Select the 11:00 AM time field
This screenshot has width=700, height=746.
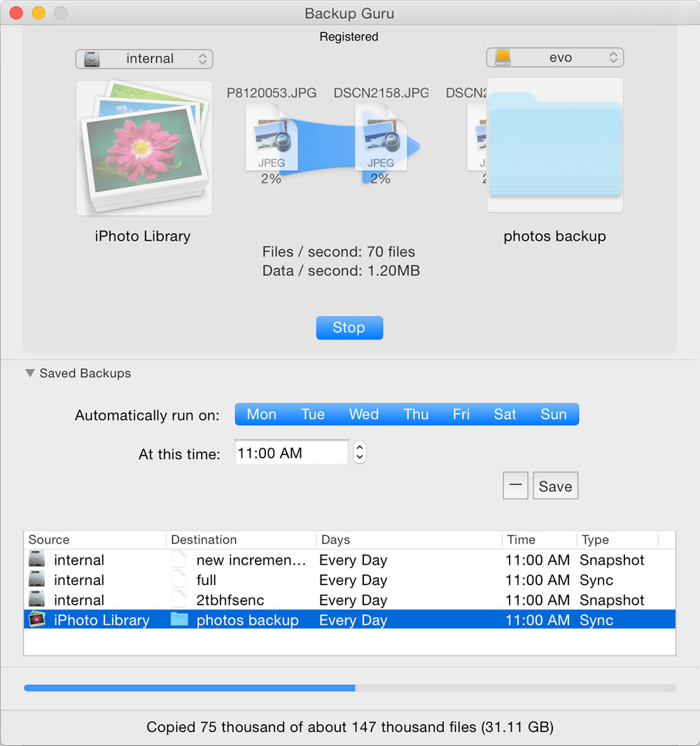tap(291, 451)
